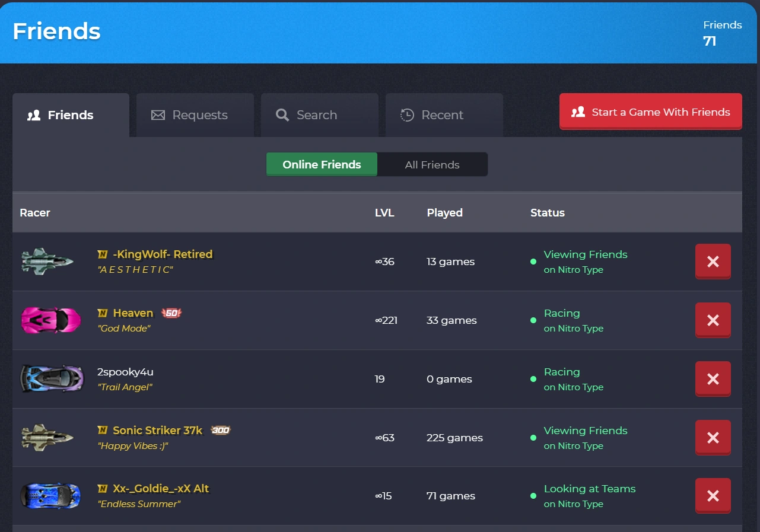
Task: Remove 2spooky4u with red X button
Action: pyautogui.click(x=713, y=379)
